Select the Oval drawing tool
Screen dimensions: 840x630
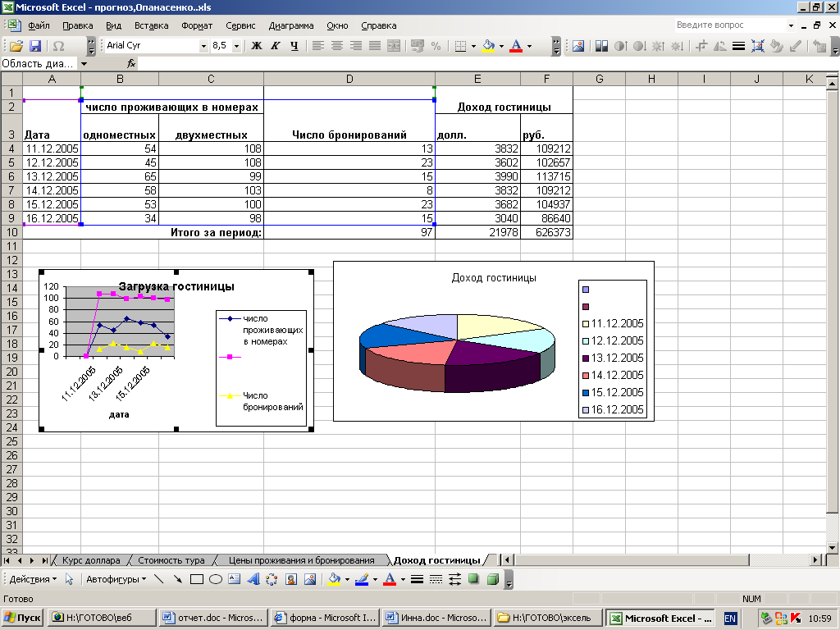click(216, 579)
